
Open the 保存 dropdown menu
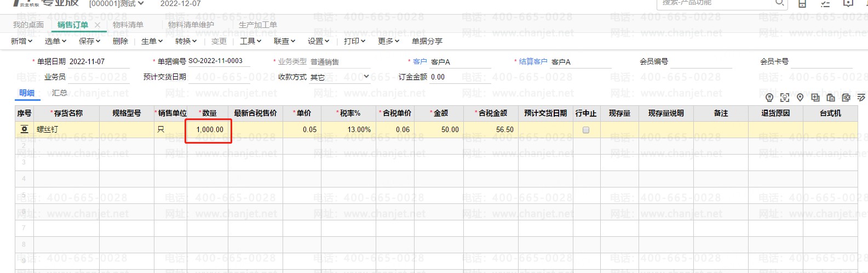[90, 41]
